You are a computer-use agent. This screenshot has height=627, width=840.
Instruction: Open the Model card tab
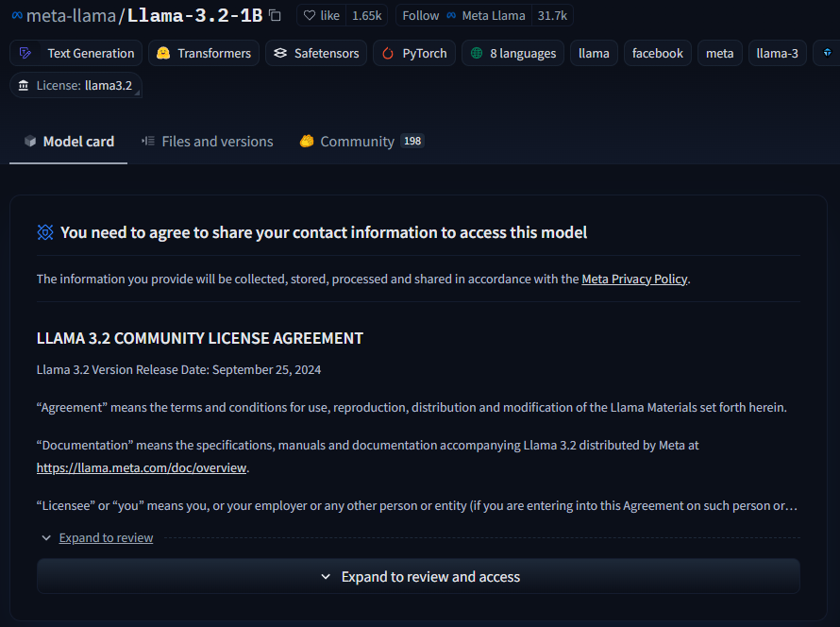69,142
